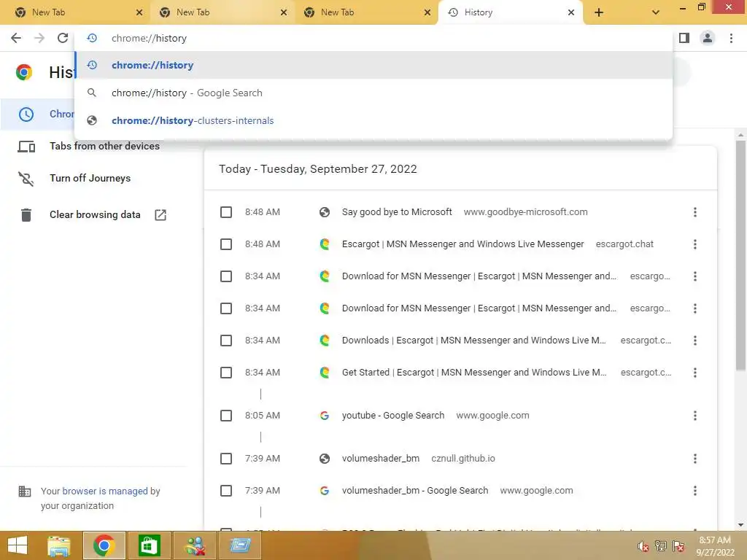Open actions menu for volumeshader_bm - Google Search
The height and width of the screenshot is (560, 747).
tap(695, 491)
